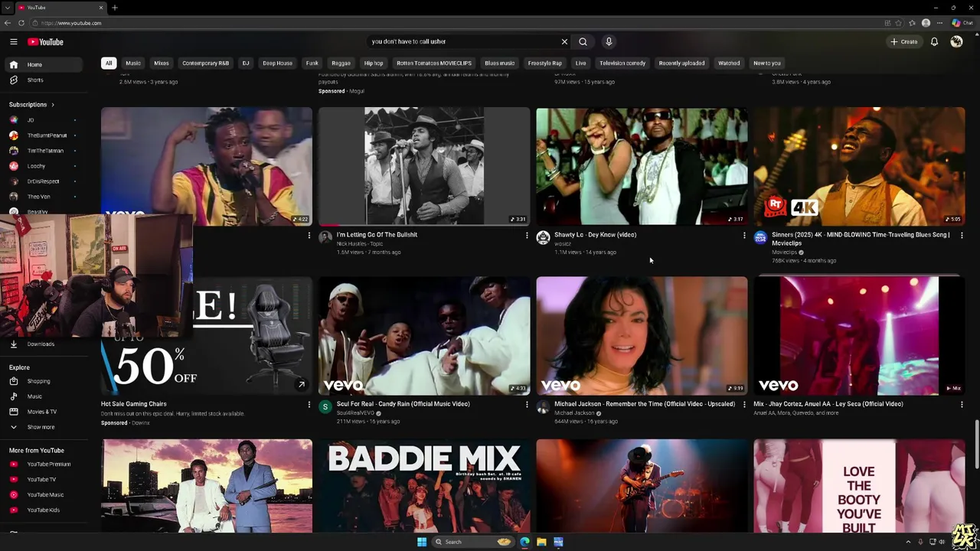Open options for Ley Seca mix
980x551 pixels.
pyautogui.click(x=962, y=405)
